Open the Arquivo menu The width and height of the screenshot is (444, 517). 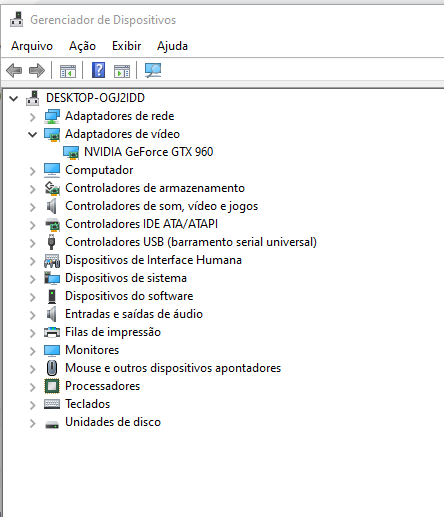click(32, 46)
